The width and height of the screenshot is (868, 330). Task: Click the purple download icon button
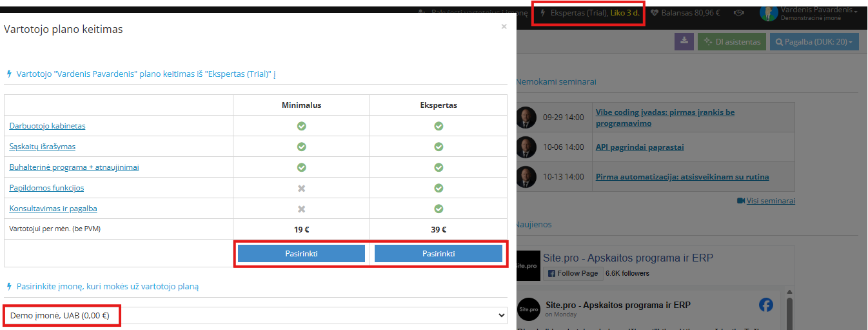coord(684,41)
